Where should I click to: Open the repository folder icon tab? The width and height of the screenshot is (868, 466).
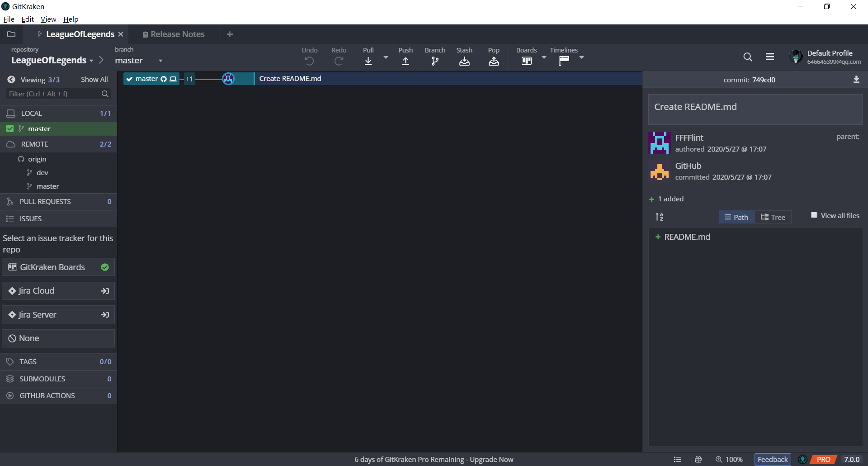(x=11, y=34)
